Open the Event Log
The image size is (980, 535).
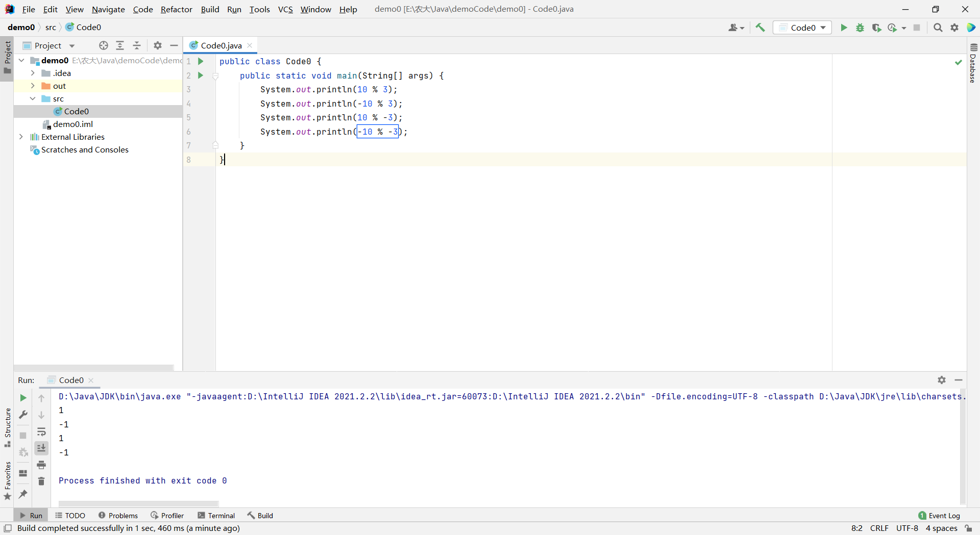coord(939,516)
